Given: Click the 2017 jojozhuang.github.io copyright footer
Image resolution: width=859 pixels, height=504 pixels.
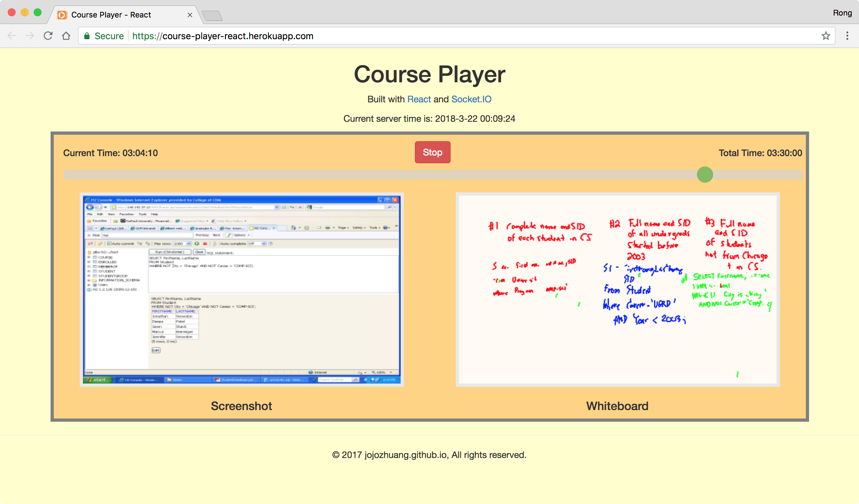Looking at the screenshot, I should 429,455.
